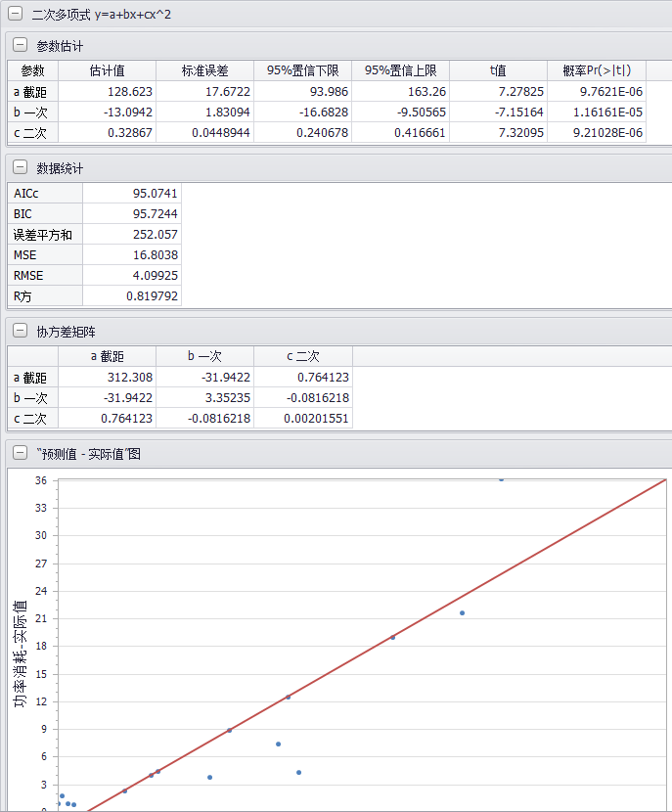Select the R方 label cell

(x=45, y=296)
